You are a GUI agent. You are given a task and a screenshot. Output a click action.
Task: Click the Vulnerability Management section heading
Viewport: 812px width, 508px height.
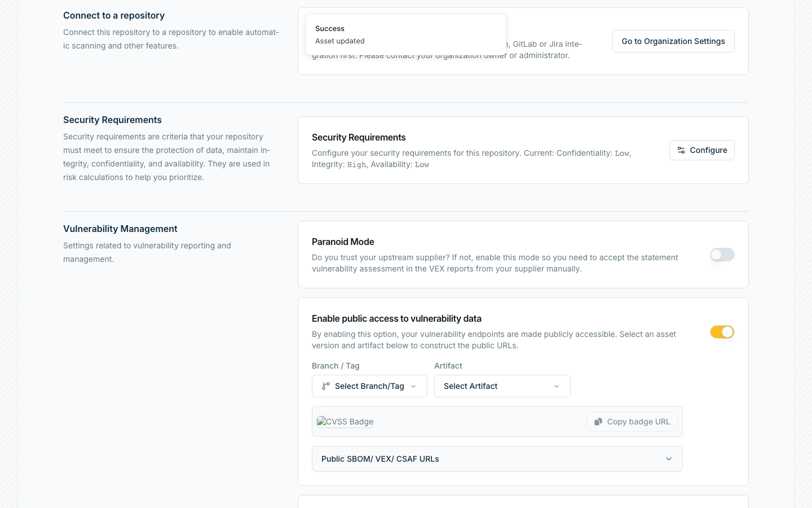120,229
